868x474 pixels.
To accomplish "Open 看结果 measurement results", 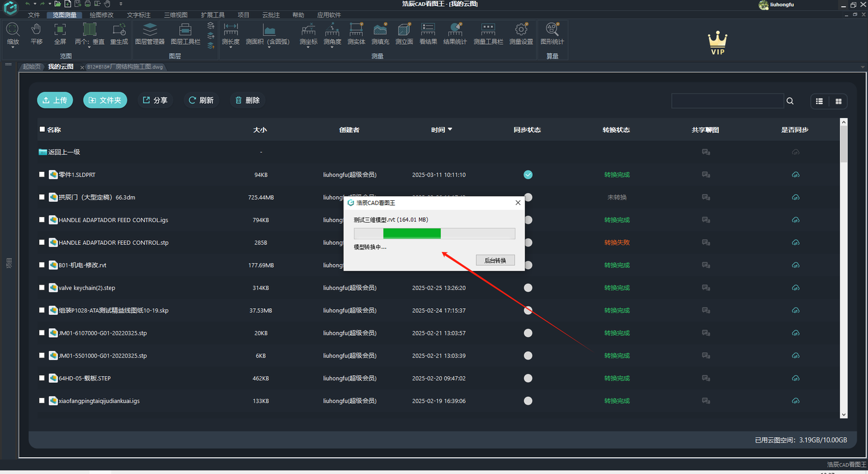I will (428, 33).
